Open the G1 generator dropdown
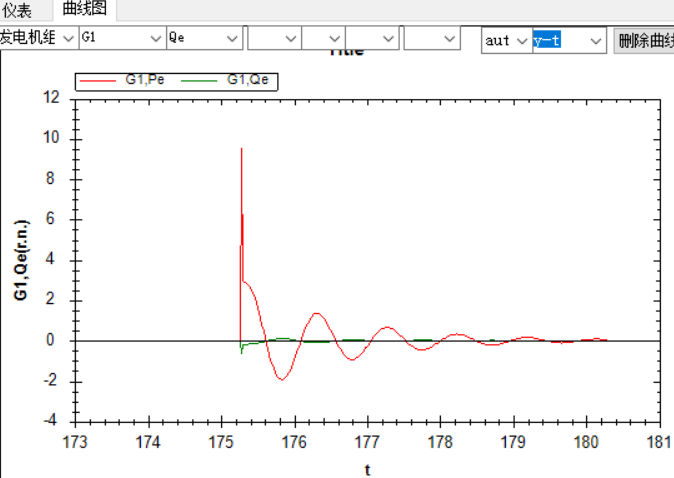674x478 pixels. (x=122, y=38)
